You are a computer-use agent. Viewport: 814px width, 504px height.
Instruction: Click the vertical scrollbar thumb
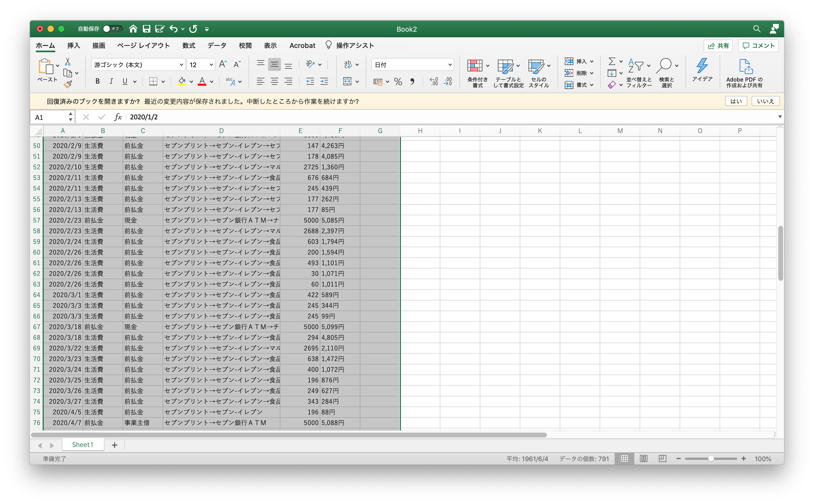click(x=780, y=253)
